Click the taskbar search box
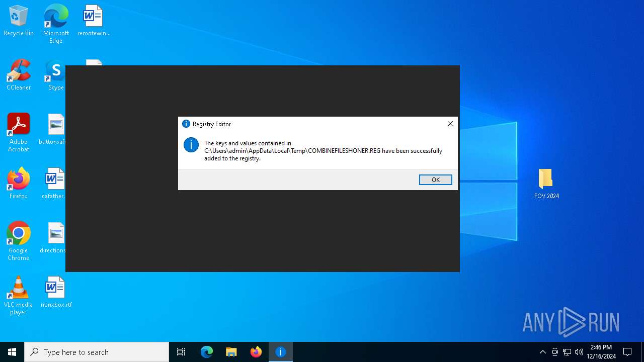Image resolution: width=644 pixels, height=362 pixels. click(x=97, y=352)
